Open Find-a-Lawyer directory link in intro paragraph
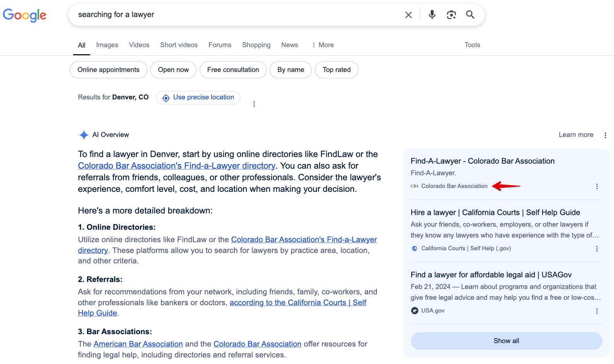The height and width of the screenshot is (364, 614). pos(177,166)
